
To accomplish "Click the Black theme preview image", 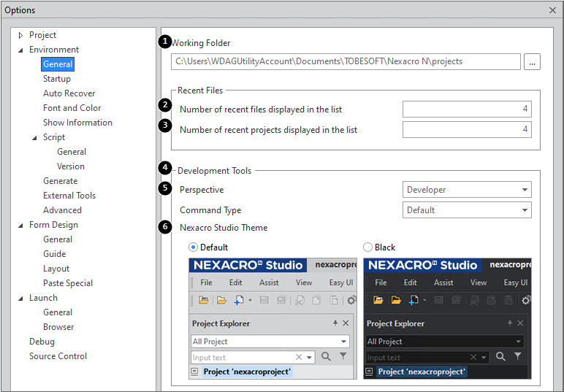I will 447,318.
